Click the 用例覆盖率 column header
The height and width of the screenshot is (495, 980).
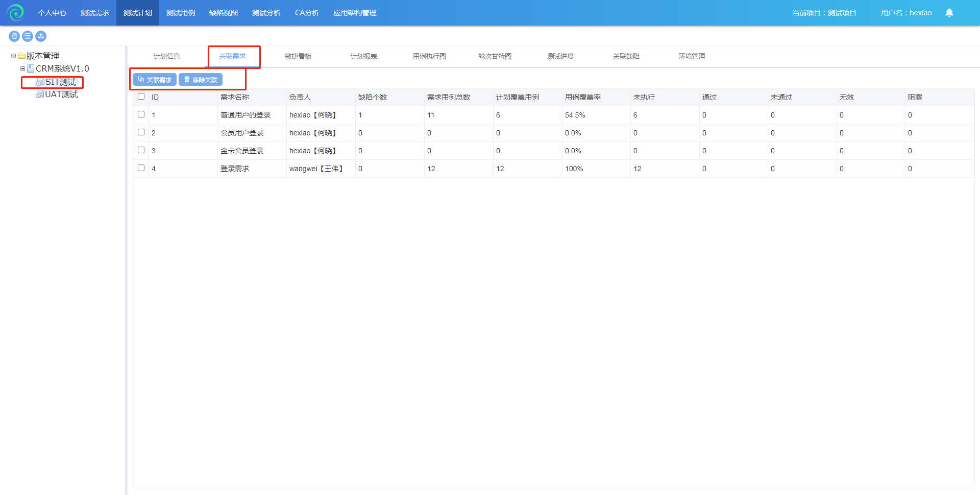(583, 97)
